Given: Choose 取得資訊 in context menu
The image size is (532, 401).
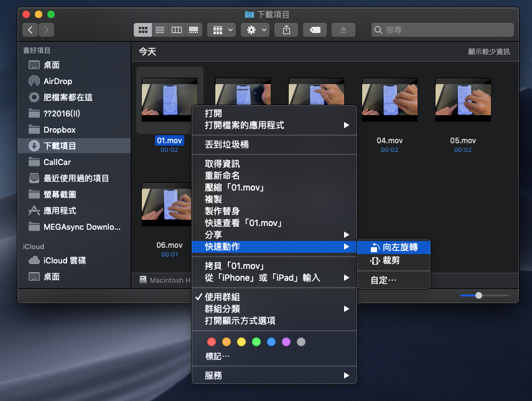Looking at the screenshot, I should (274, 164).
